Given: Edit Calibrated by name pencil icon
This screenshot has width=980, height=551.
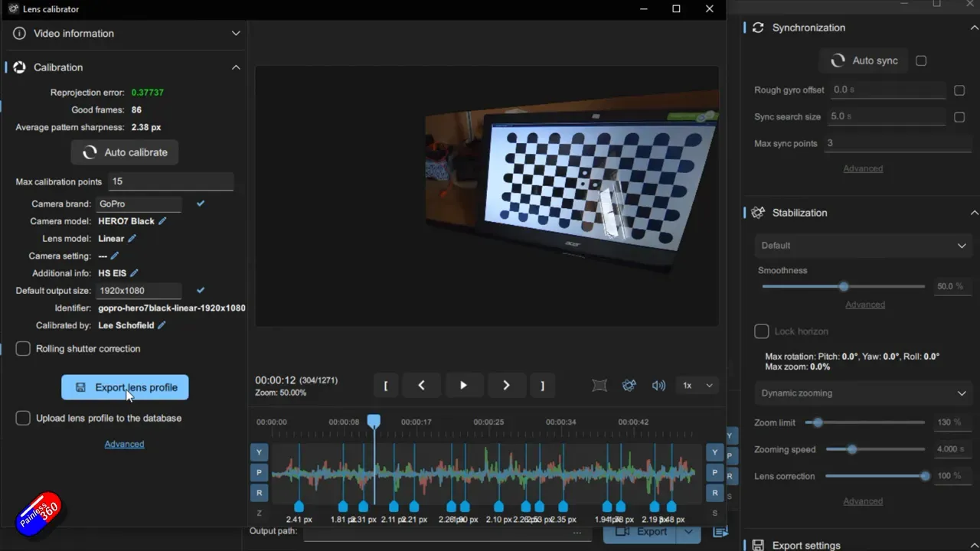Looking at the screenshot, I should coord(162,325).
